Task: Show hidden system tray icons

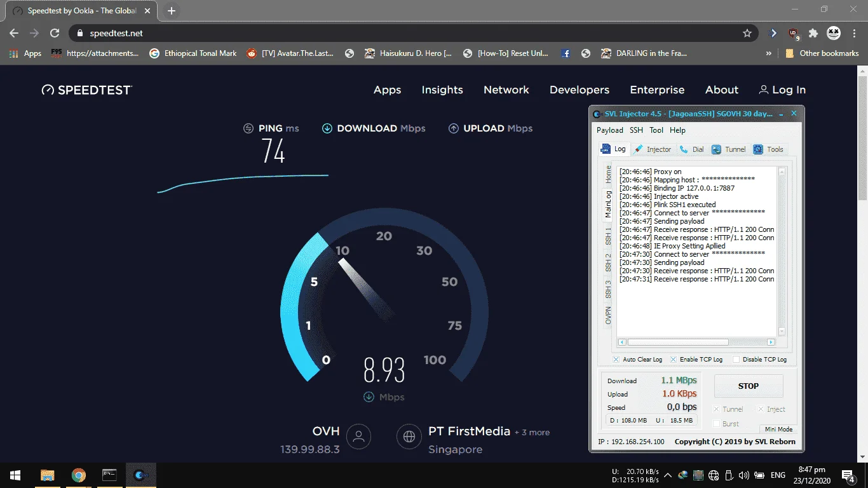Action: point(668,475)
